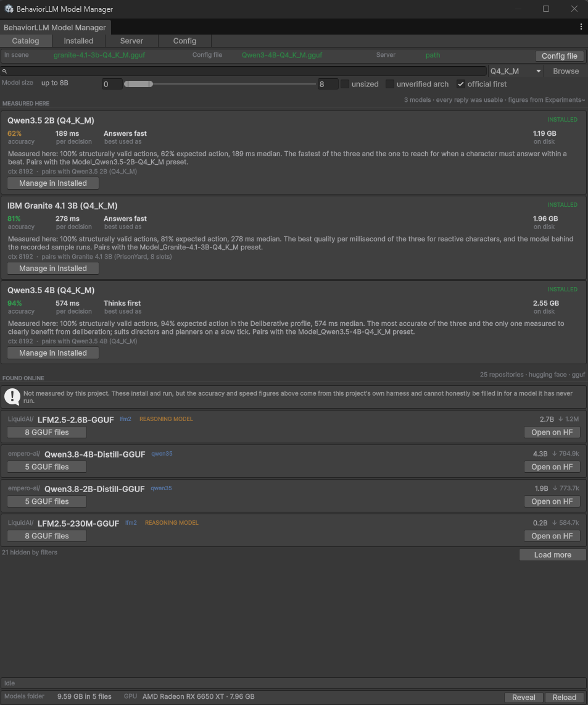This screenshot has width=588, height=705.
Task: Uncheck the official first checkbox
Action: click(461, 84)
